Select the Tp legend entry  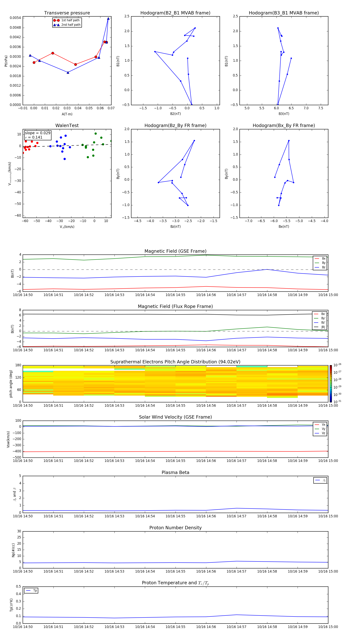tap(31, 591)
